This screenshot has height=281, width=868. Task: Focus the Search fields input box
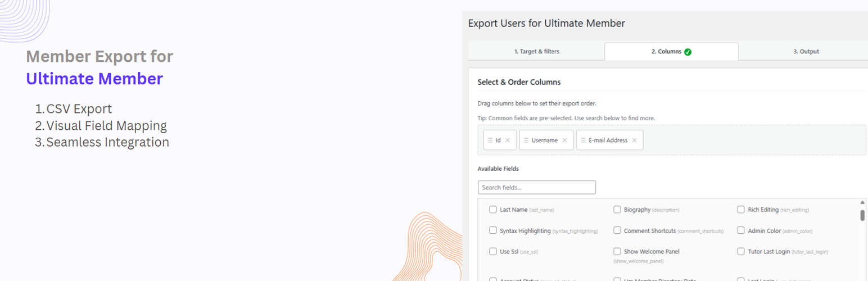536,187
